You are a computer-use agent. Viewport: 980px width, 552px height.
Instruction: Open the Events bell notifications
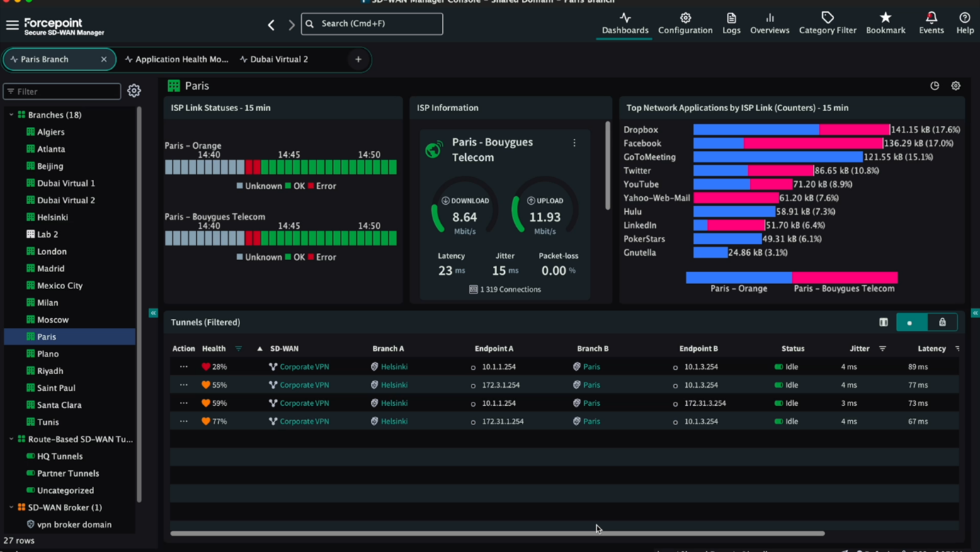coord(931,23)
